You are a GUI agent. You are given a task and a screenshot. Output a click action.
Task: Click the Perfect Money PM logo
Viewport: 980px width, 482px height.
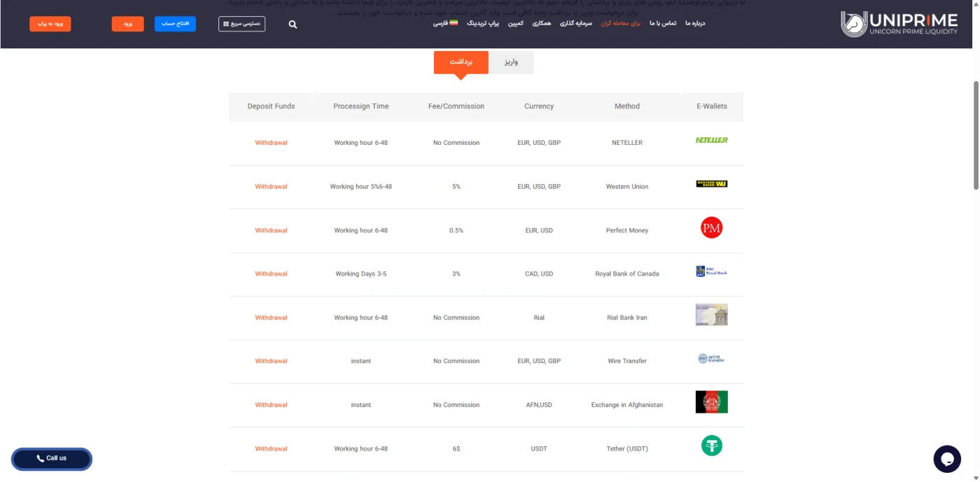pos(712,227)
